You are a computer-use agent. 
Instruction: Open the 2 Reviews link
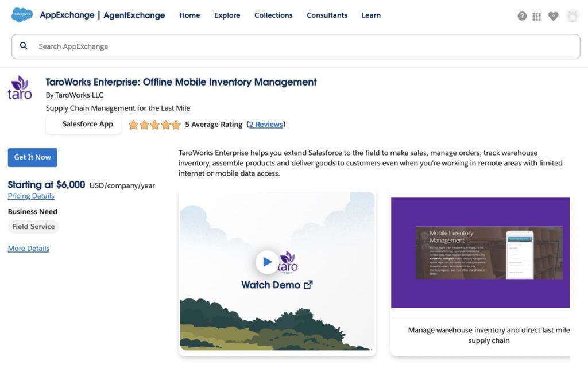coord(266,124)
